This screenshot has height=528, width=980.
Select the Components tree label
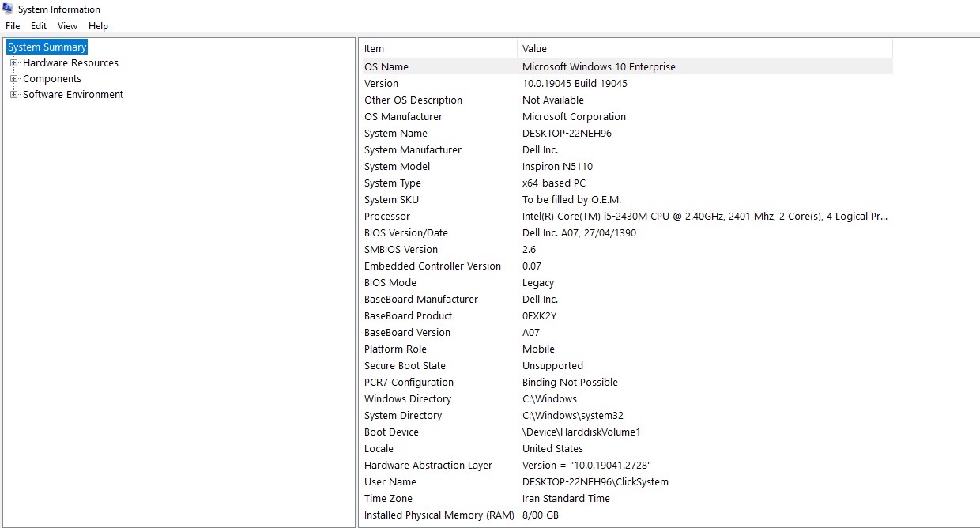pyautogui.click(x=52, y=79)
